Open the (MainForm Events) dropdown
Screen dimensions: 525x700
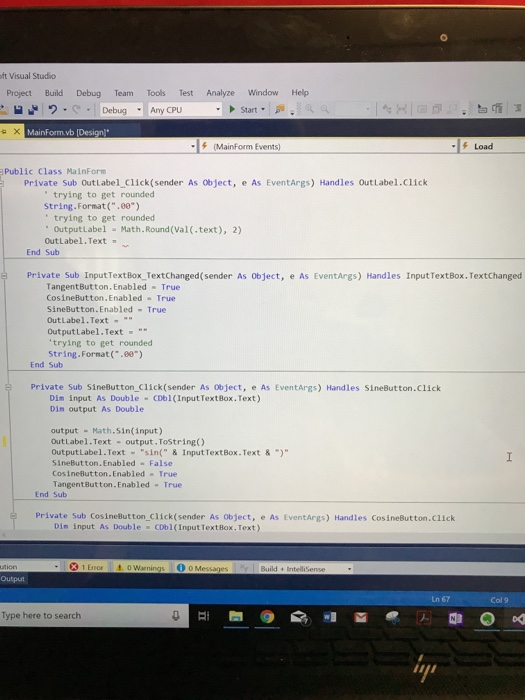329,146
